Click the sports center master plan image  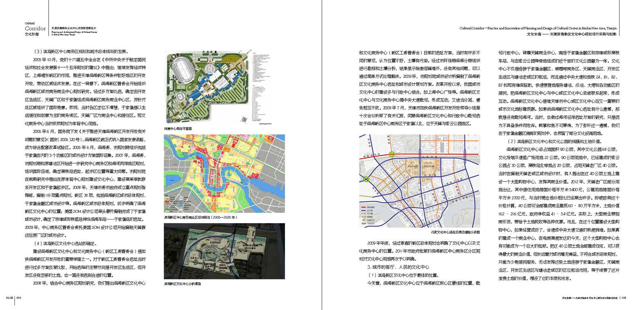(x=219, y=87)
